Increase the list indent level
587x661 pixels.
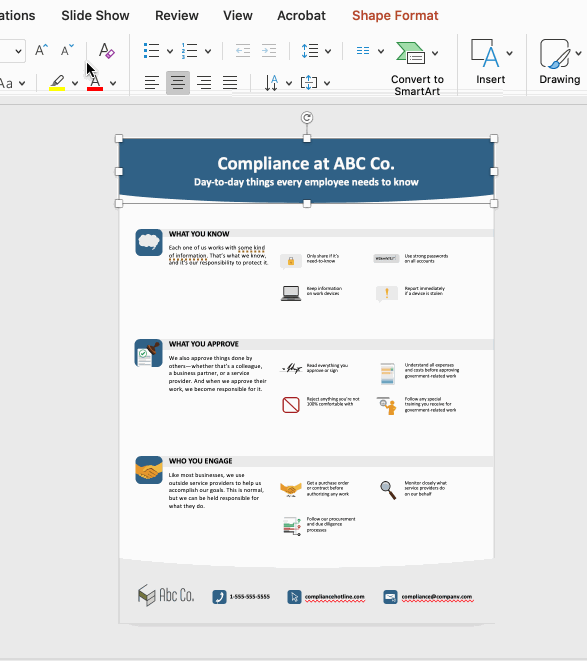tap(269, 51)
